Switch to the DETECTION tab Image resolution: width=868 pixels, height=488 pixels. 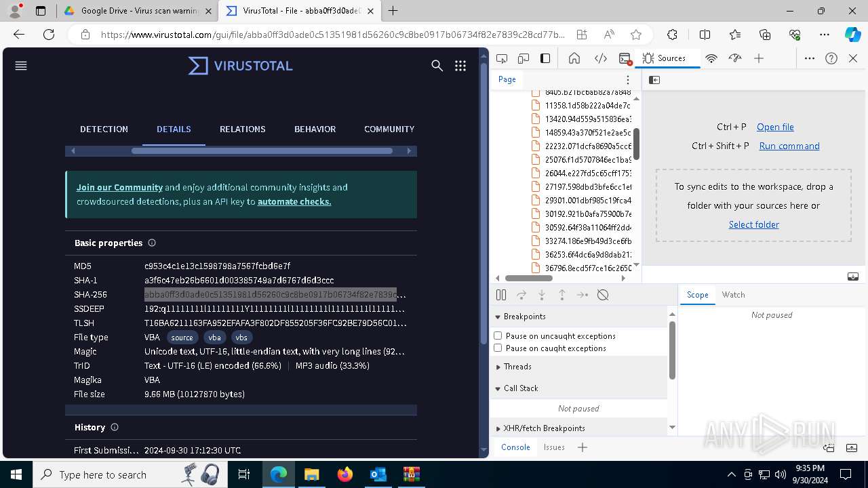[x=104, y=129]
